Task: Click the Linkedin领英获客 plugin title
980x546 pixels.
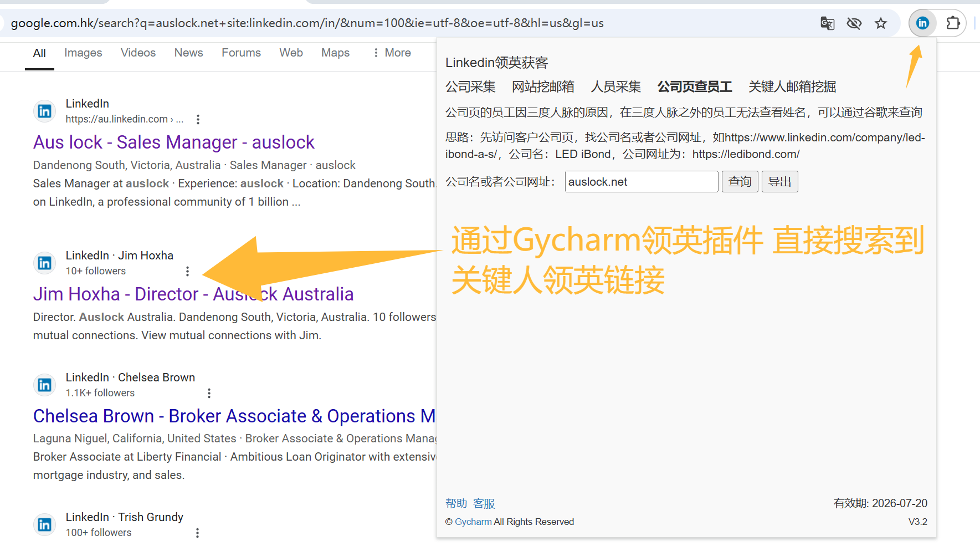Action: pyautogui.click(x=496, y=63)
